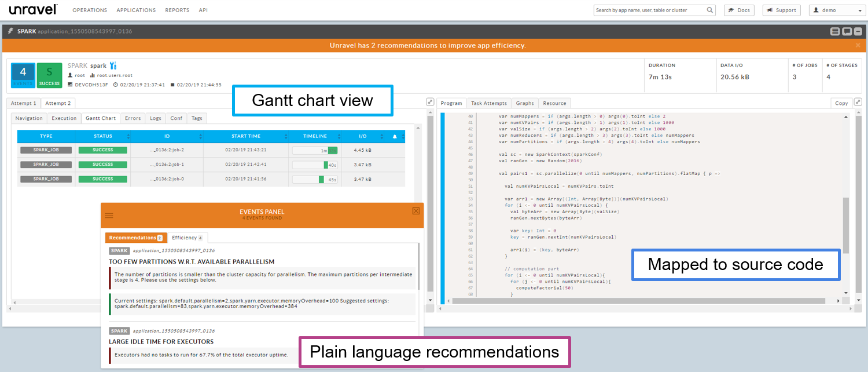The height and width of the screenshot is (372, 868).
Task: Click the bell alerts column icon
Action: pos(395,136)
